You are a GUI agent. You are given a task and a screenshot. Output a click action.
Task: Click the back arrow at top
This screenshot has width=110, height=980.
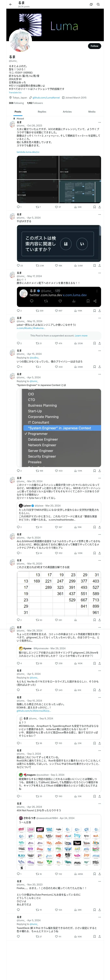pyautogui.click(x=11, y=5)
